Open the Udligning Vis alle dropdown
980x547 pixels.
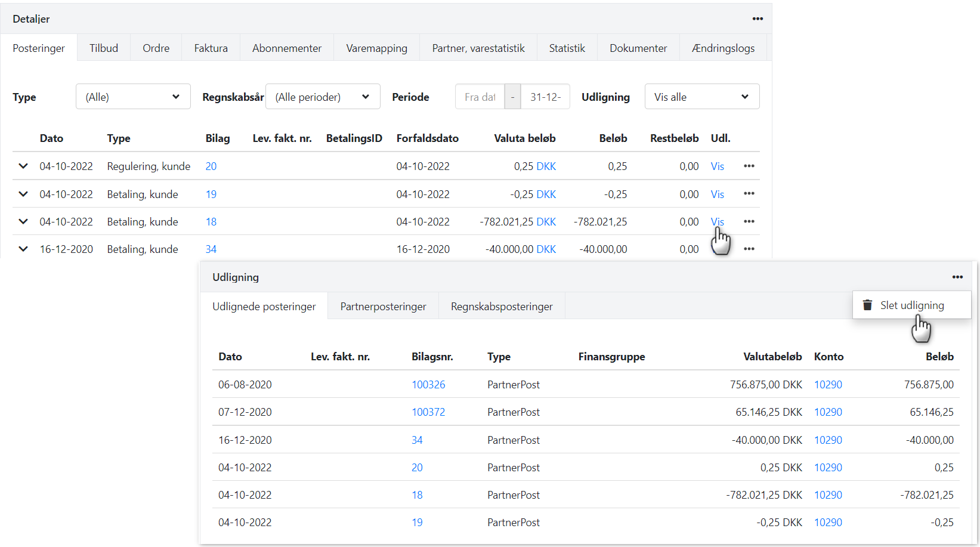click(701, 96)
